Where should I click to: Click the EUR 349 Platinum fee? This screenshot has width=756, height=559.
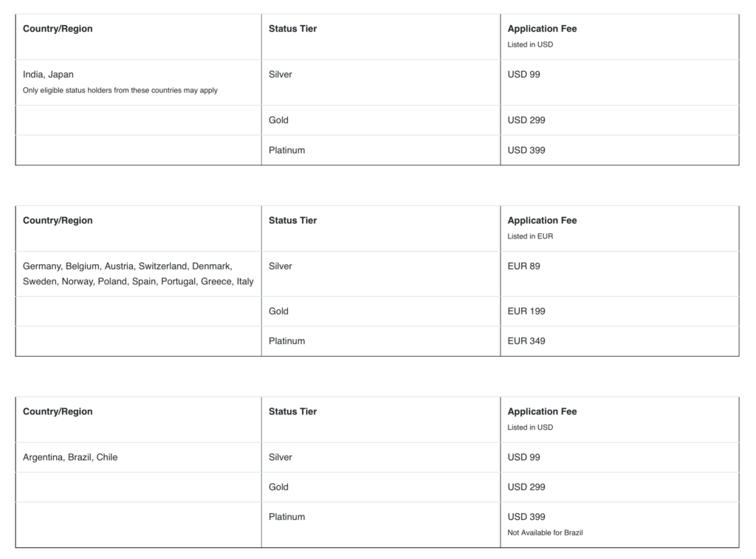click(x=526, y=341)
